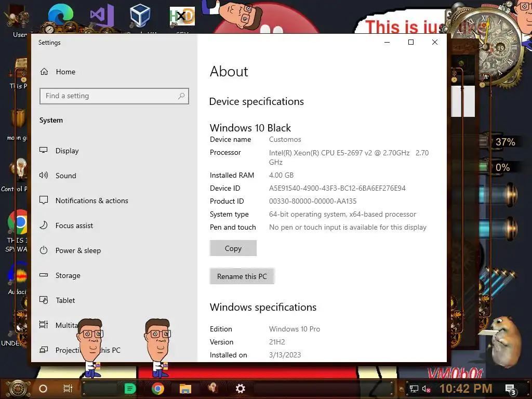Click the Tablet monitor icon
Image resolution: width=532 pixels, height=399 pixels.
point(44,300)
